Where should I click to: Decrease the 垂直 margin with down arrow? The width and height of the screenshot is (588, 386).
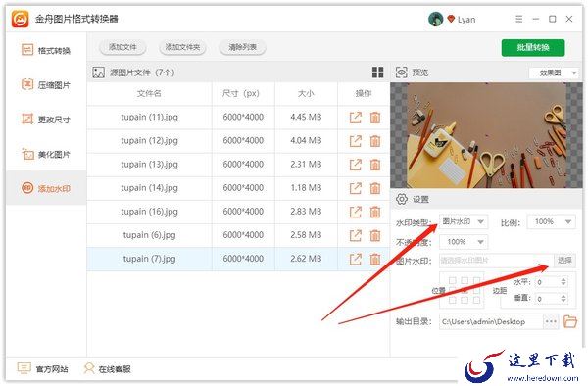pos(563,301)
